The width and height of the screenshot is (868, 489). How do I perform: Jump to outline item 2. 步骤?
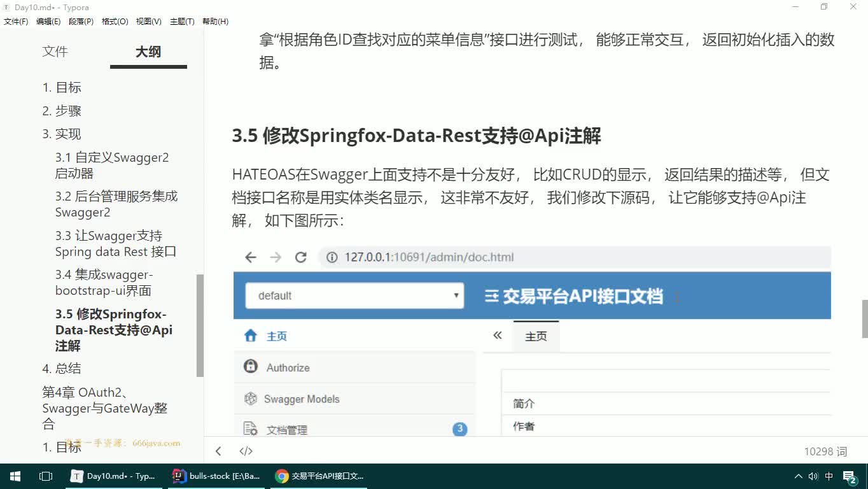click(62, 111)
